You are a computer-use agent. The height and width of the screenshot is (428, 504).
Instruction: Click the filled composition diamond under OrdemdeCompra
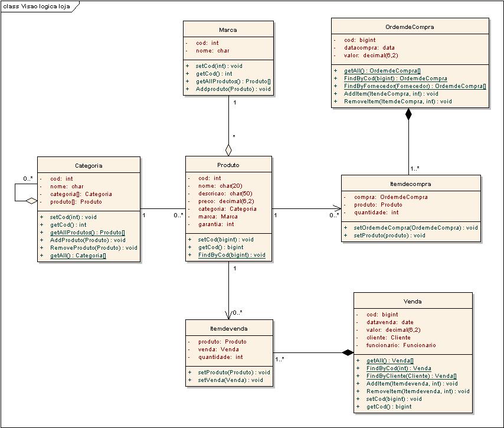408,114
